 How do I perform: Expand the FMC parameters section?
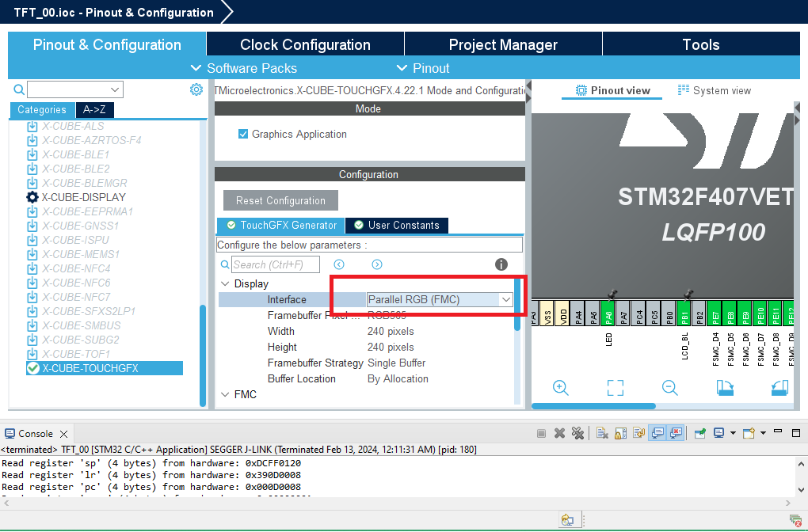click(225, 393)
